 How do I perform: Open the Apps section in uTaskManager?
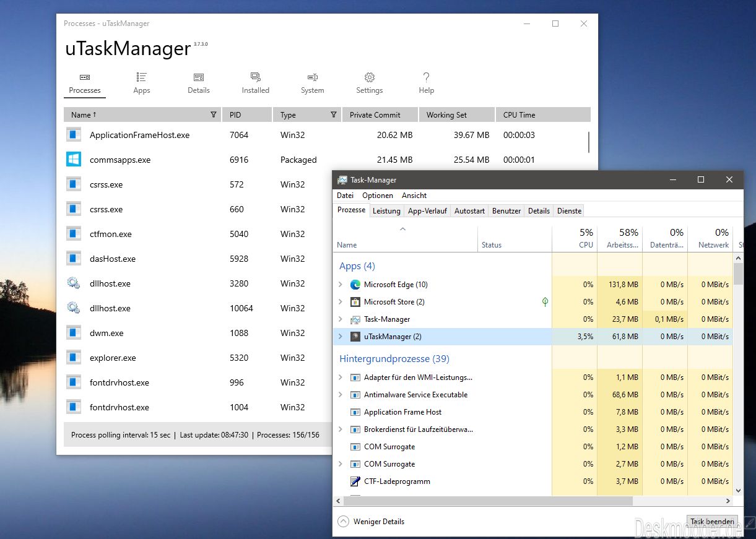[142, 84]
